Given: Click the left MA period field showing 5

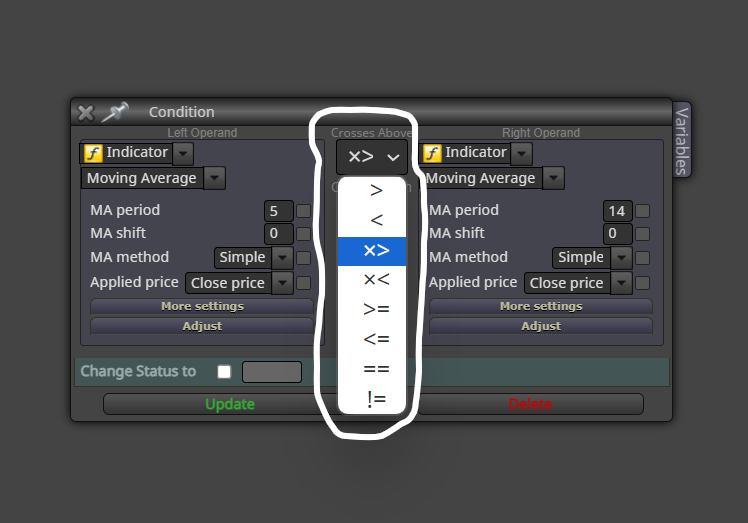Looking at the screenshot, I should [x=279, y=211].
